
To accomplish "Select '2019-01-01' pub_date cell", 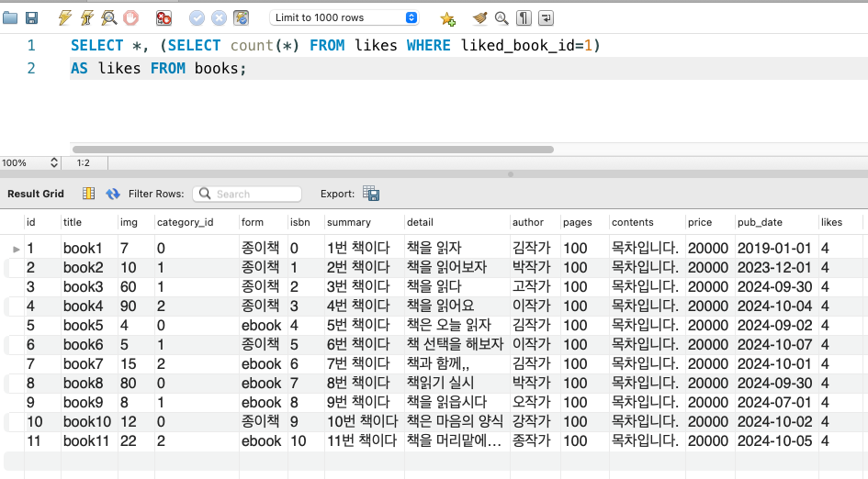I will click(774, 249).
